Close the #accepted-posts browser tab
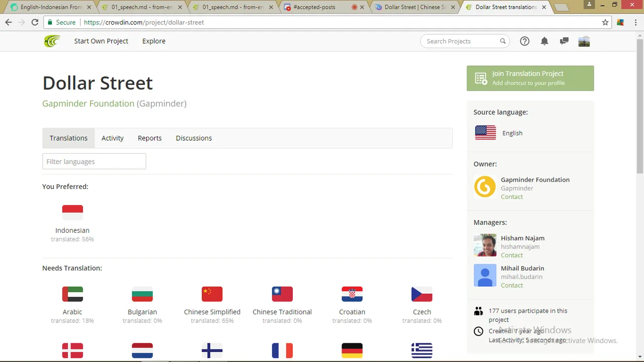The image size is (644, 362). [363, 7]
